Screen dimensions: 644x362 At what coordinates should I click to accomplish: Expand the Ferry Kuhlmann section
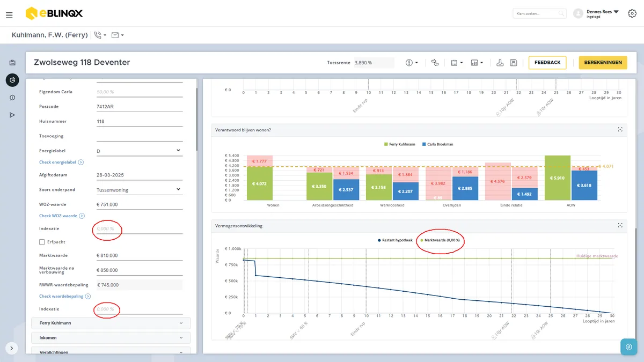pos(111,323)
